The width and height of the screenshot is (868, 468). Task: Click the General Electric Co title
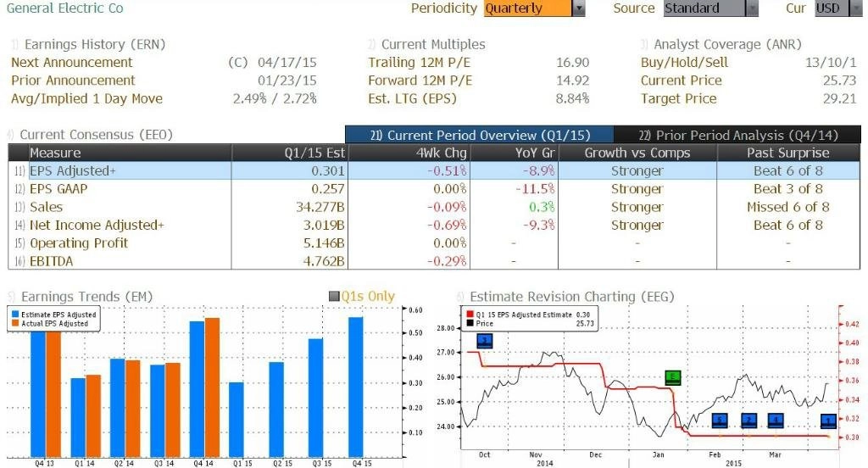pyautogui.click(x=64, y=8)
